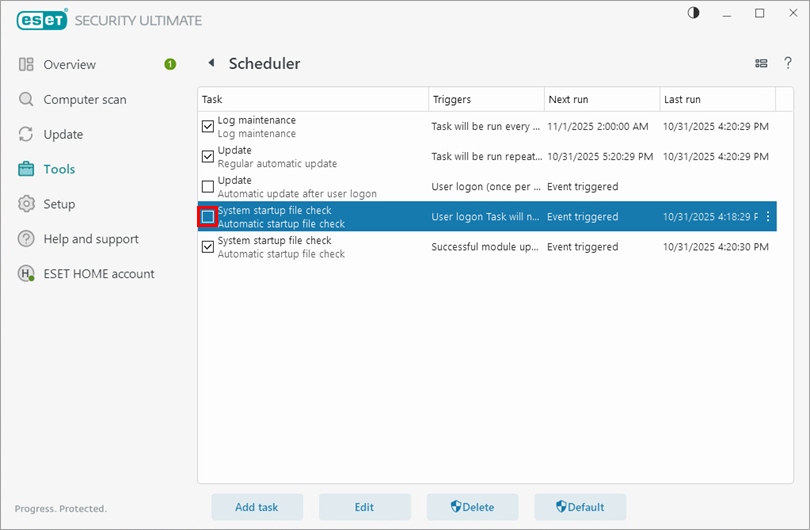Open the help question mark icon
The height and width of the screenshot is (530, 810).
click(x=788, y=64)
